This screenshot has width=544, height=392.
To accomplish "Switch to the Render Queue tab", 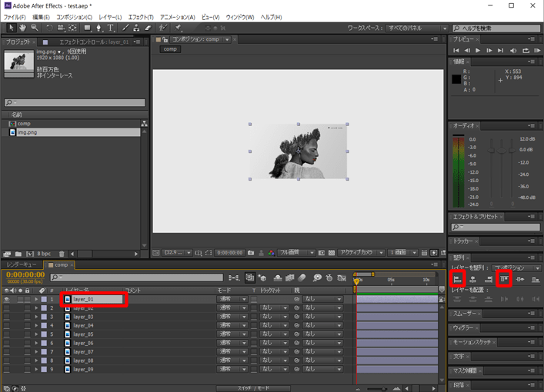I will 22,265.
